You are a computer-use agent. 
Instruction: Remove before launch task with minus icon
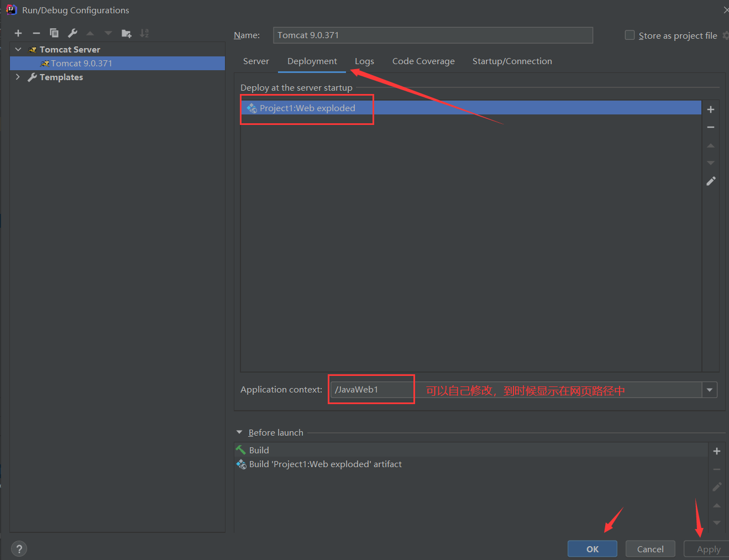(717, 469)
